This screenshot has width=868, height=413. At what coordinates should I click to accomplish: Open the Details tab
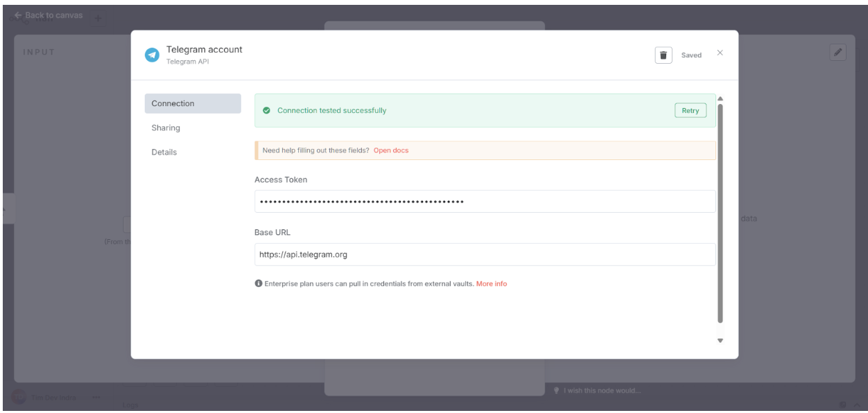[x=164, y=152]
